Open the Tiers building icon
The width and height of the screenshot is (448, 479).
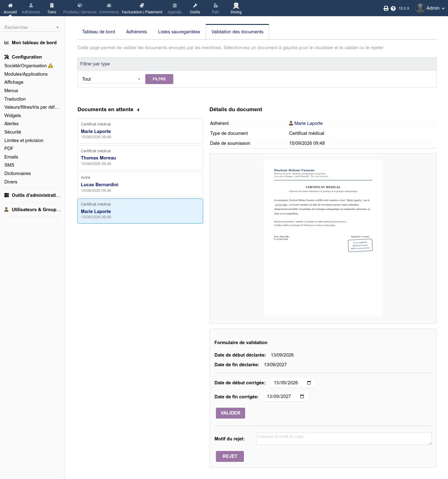point(52,5)
